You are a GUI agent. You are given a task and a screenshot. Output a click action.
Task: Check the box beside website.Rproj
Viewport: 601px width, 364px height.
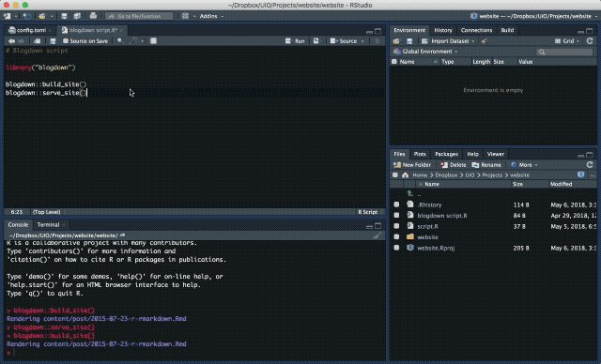(396, 248)
